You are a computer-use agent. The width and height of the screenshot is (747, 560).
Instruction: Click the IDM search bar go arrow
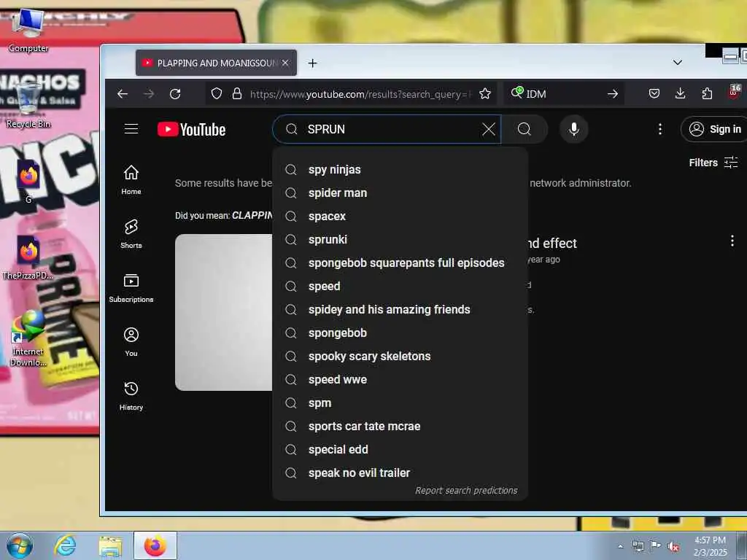coord(613,94)
